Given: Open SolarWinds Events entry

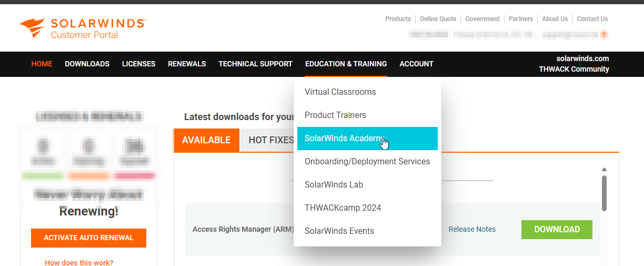Looking at the screenshot, I should pos(367,231).
